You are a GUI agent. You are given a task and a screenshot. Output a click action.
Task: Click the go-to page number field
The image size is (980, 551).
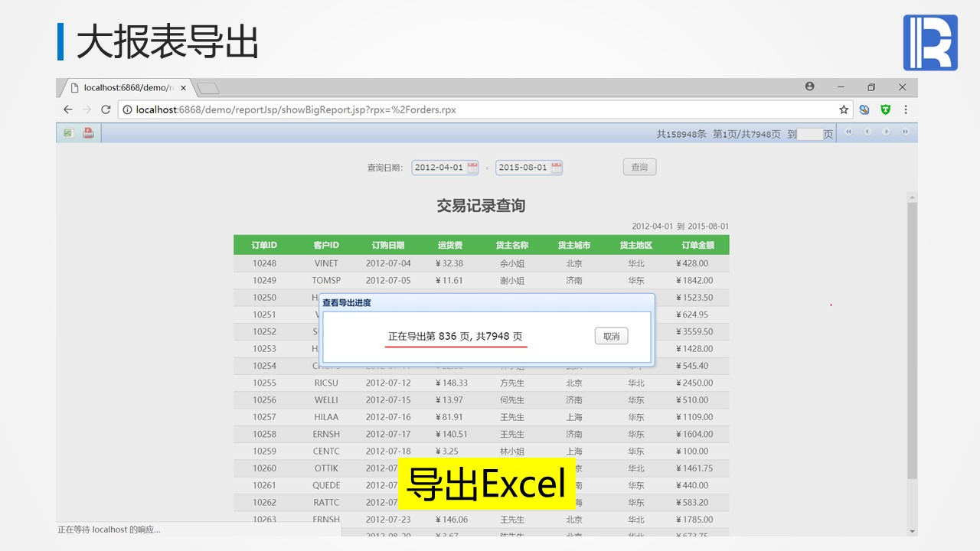click(x=810, y=134)
